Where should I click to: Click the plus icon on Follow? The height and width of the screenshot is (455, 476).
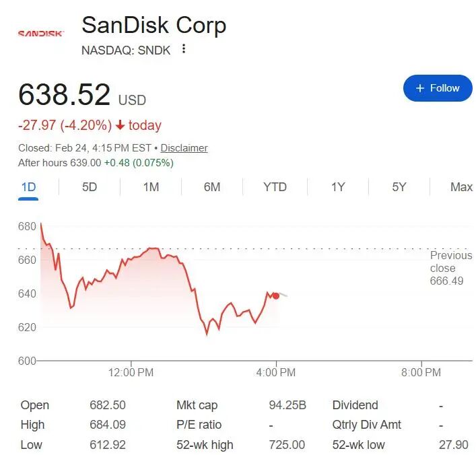pyautogui.click(x=420, y=88)
